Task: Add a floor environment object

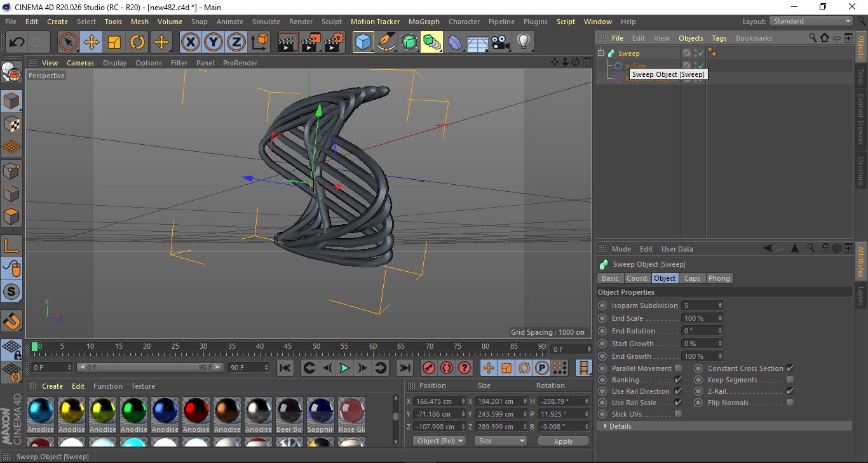Action: pyautogui.click(x=477, y=43)
